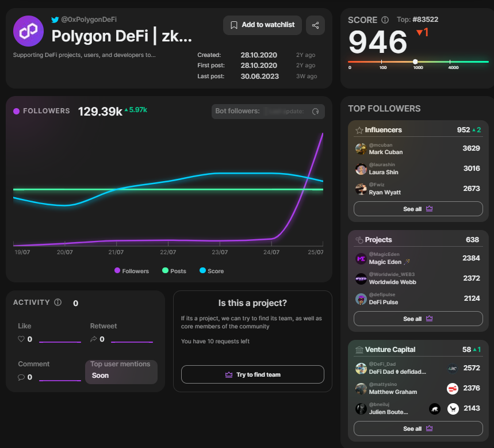Viewport: 494px width, 448px height.
Task: Open Julien Boute... follower row
Action: coord(418,409)
